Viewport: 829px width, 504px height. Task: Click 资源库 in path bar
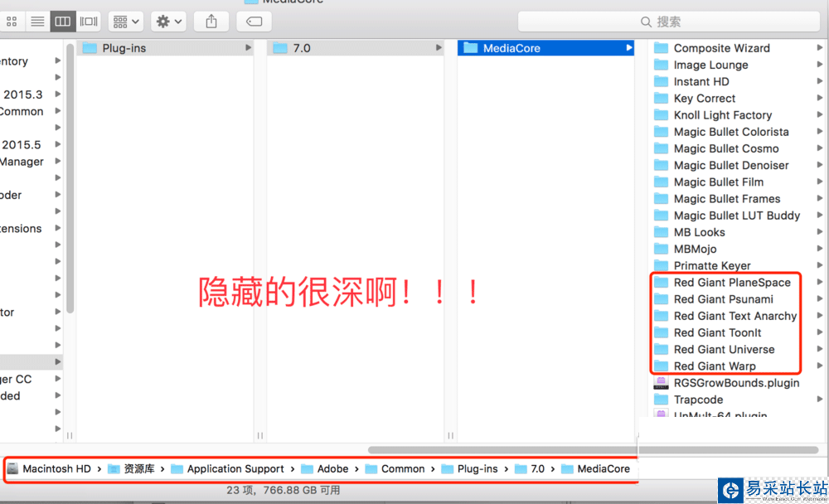click(131, 469)
